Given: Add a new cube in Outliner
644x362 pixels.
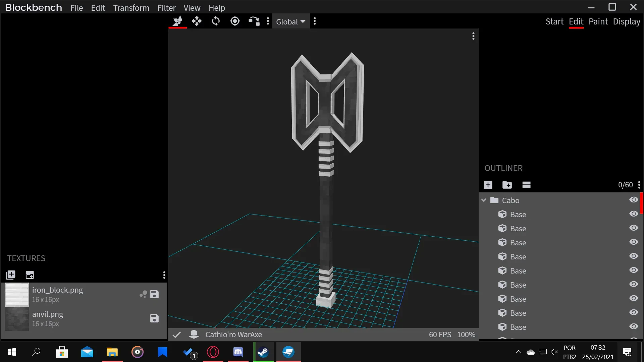Looking at the screenshot, I should tap(488, 185).
